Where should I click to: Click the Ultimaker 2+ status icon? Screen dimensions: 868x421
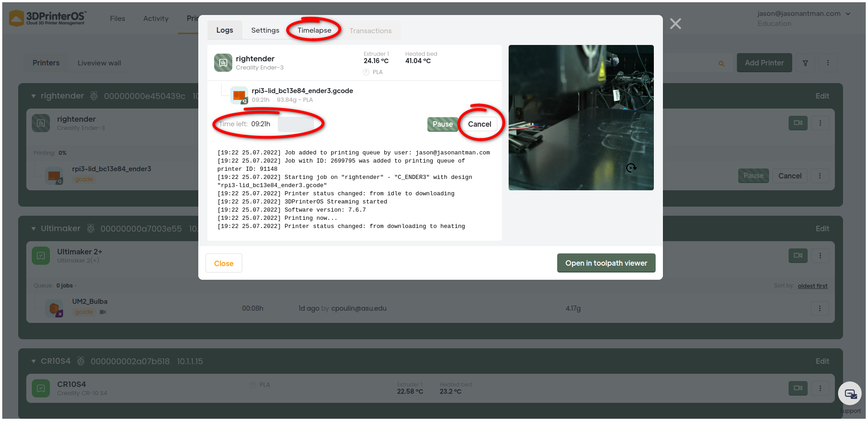tap(41, 256)
